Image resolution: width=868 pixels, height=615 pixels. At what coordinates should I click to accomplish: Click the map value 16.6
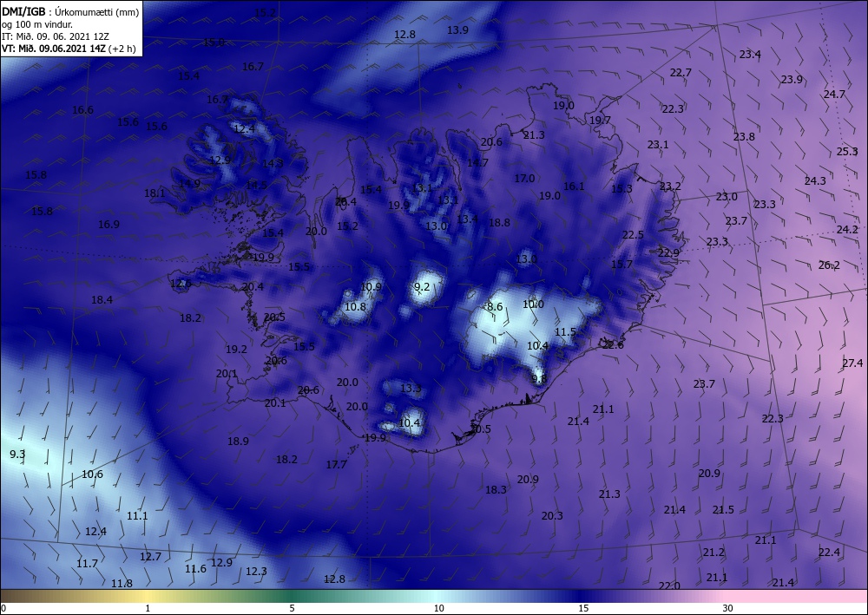[x=82, y=110]
